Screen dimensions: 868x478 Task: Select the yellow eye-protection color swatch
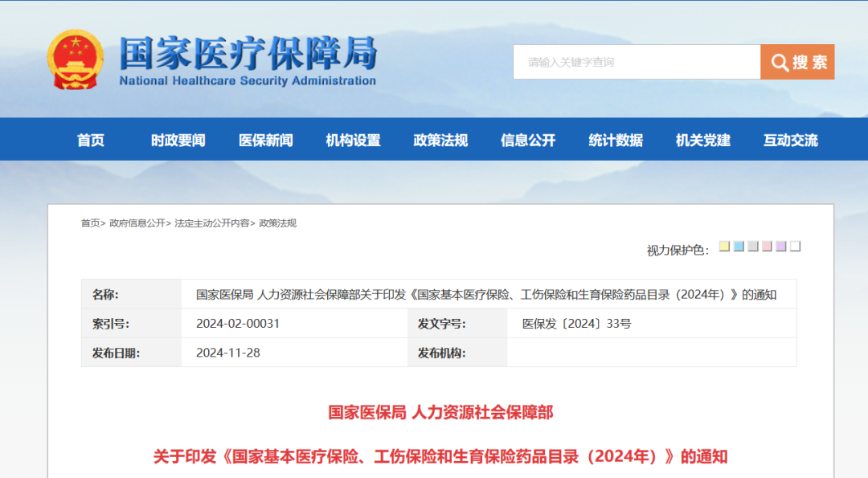point(724,246)
